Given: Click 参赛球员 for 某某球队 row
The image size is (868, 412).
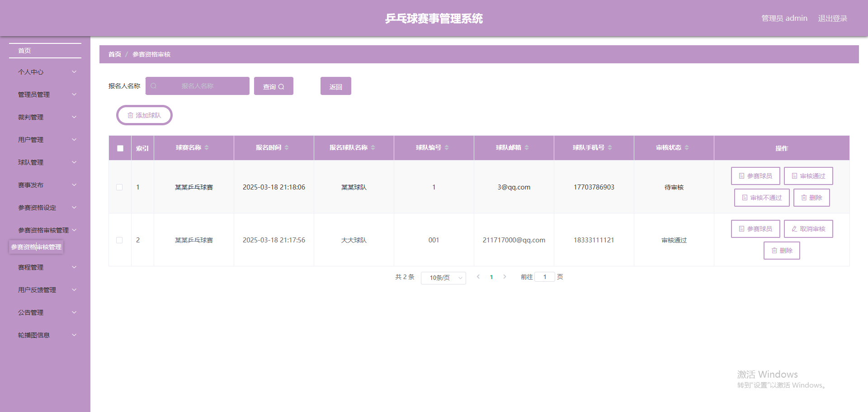Looking at the screenshot, I should [755, 176].
